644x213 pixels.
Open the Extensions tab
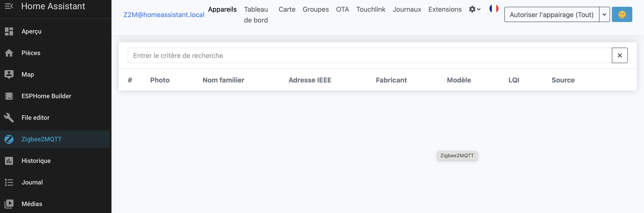tap(445, 9)
